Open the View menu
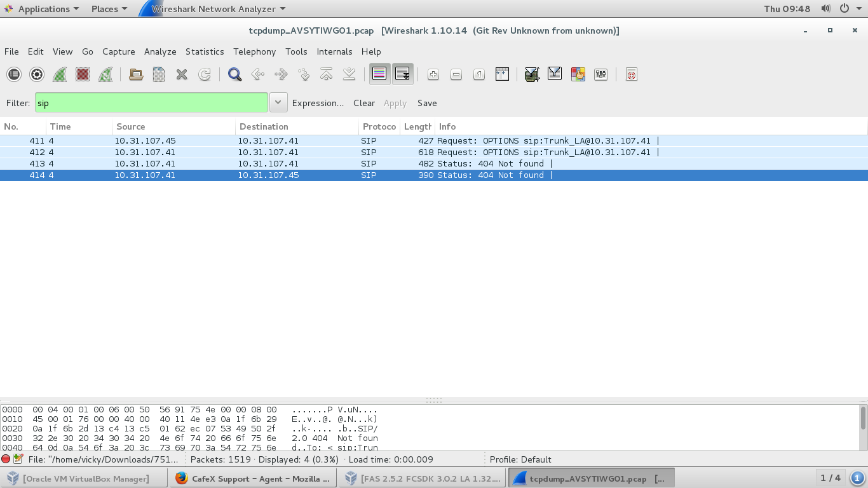Image resolution: width=868 pixels, height=488 pixels. tap(62, 51)
